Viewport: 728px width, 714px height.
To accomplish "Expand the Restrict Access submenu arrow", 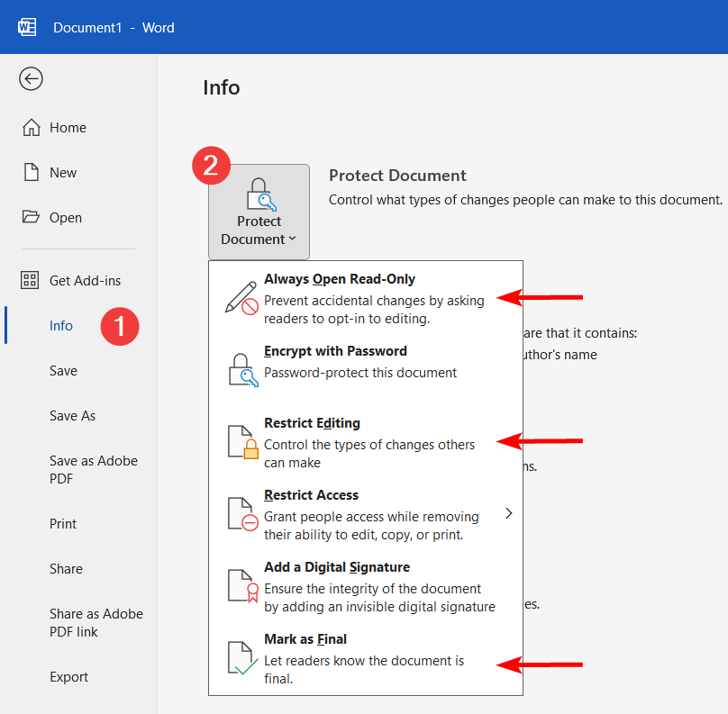I will coord(509,513).
